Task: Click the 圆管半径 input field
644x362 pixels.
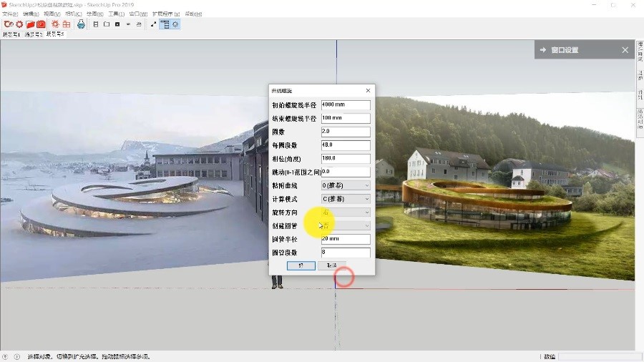Action: (346, 239)
